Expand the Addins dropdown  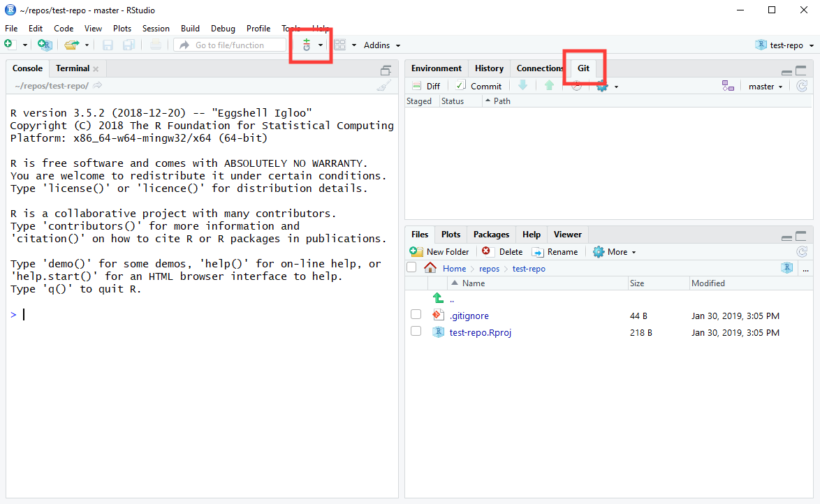(382, 45)
